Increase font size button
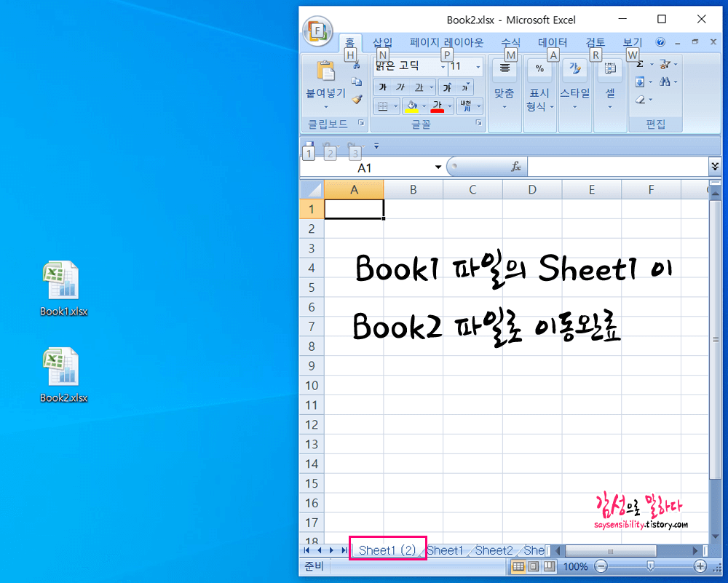This screenshot has width=728, height=583. pos(447,87)
